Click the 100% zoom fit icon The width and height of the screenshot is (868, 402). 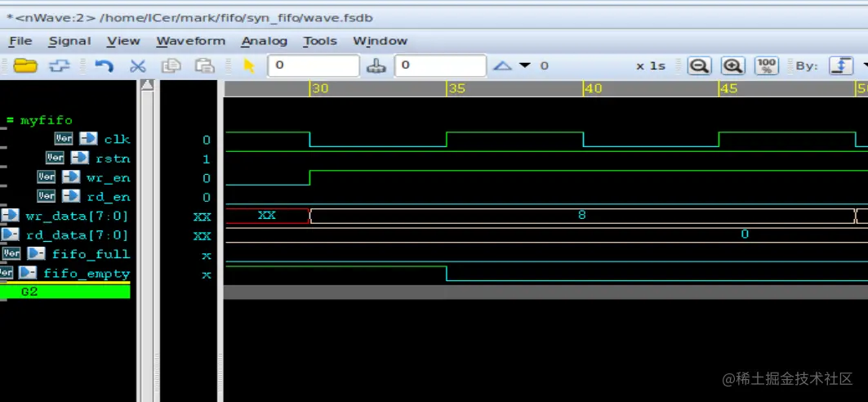(766, 66)
